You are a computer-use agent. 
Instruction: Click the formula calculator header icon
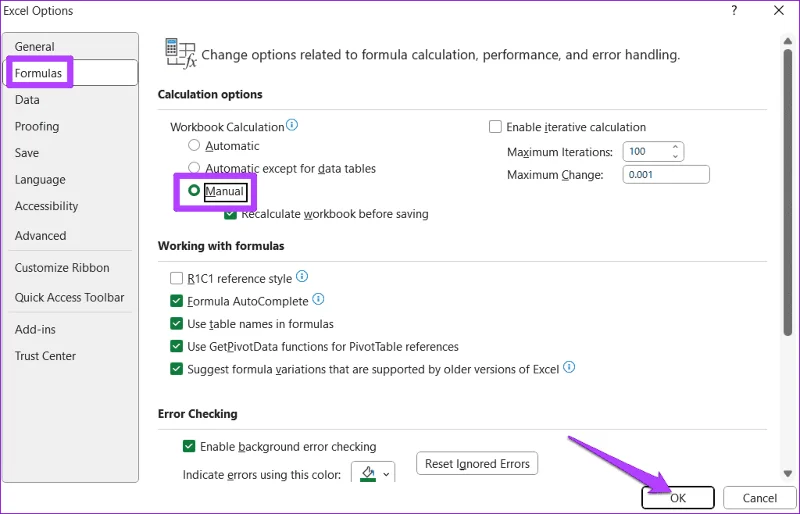point(181,53)
